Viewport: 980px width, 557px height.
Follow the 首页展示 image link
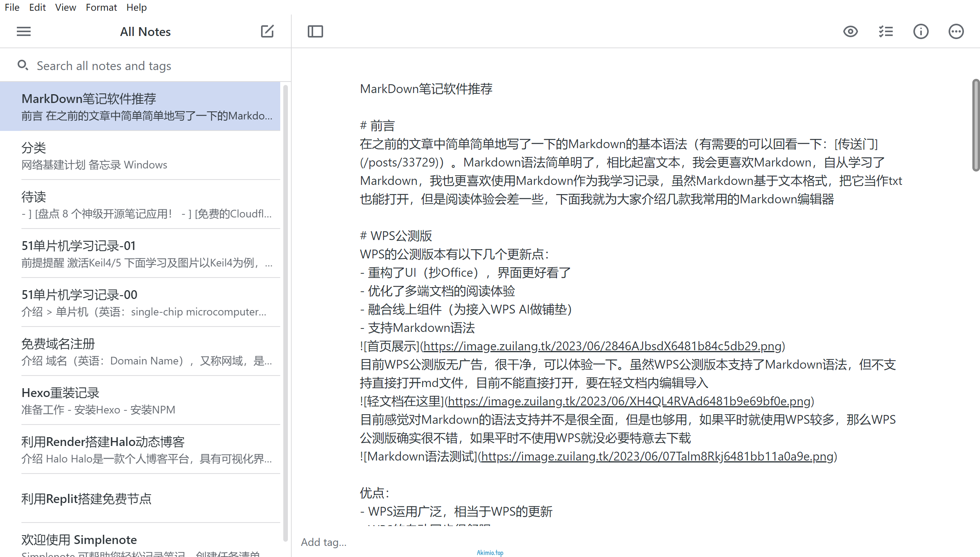point(602,346)
